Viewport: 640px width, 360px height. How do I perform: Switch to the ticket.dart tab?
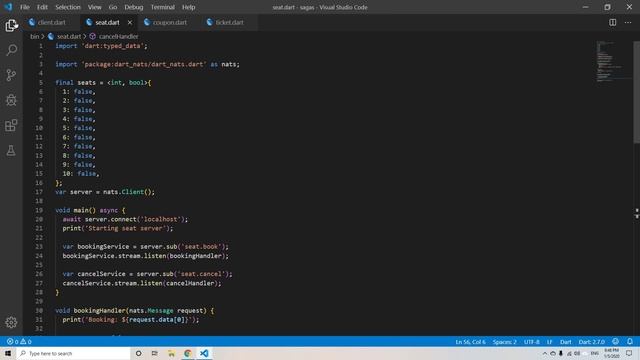pyautogui.click(x=229, y=22)
